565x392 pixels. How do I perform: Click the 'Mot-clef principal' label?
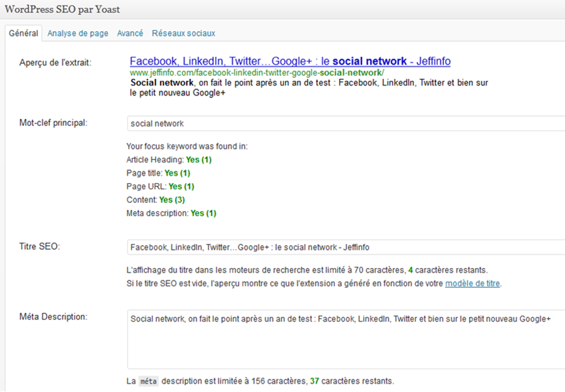click(54, 123)
